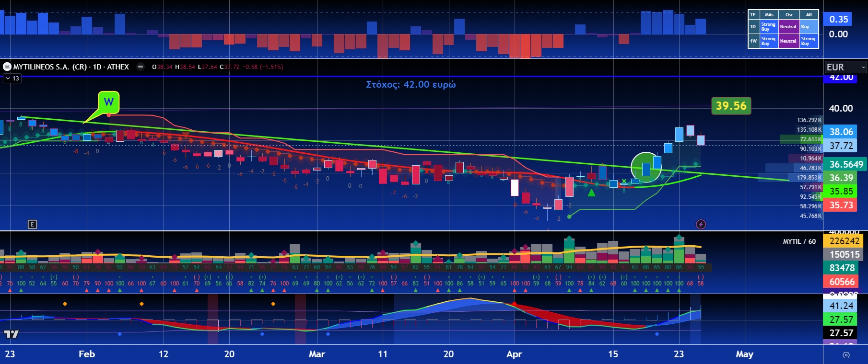Click the 'Mar' time axis label
868x364 pixels.
pos(317,354)
